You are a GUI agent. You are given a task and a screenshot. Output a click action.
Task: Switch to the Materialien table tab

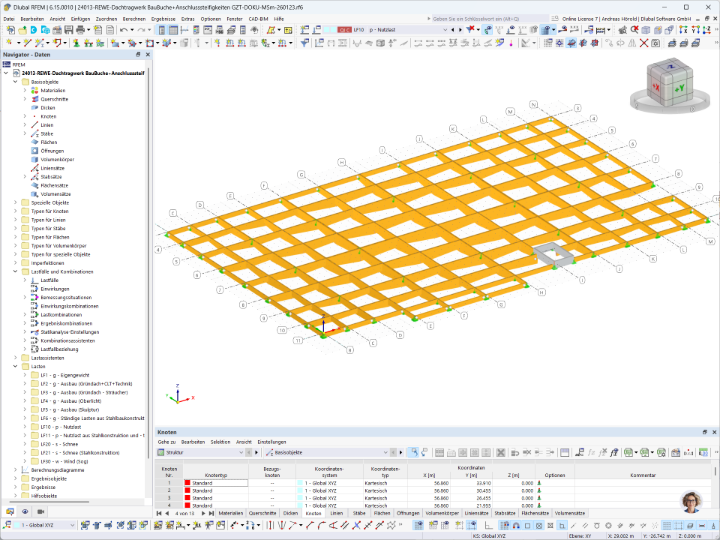(231, 513)
